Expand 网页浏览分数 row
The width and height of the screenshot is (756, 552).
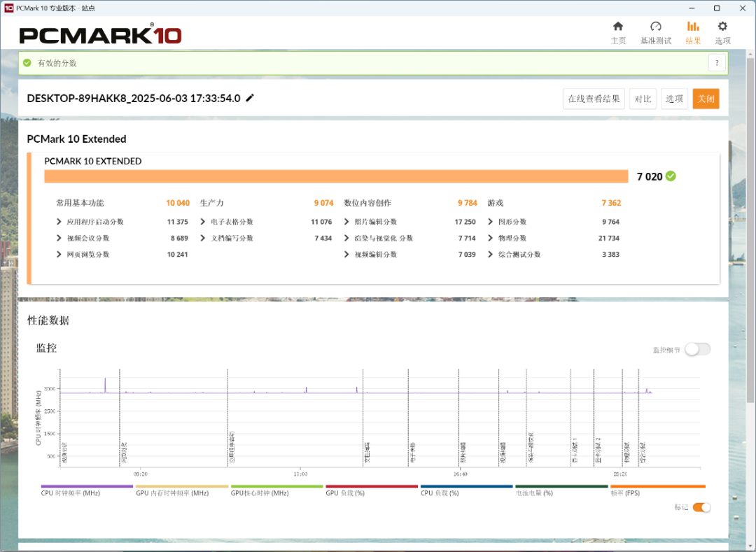coord(59,255)
